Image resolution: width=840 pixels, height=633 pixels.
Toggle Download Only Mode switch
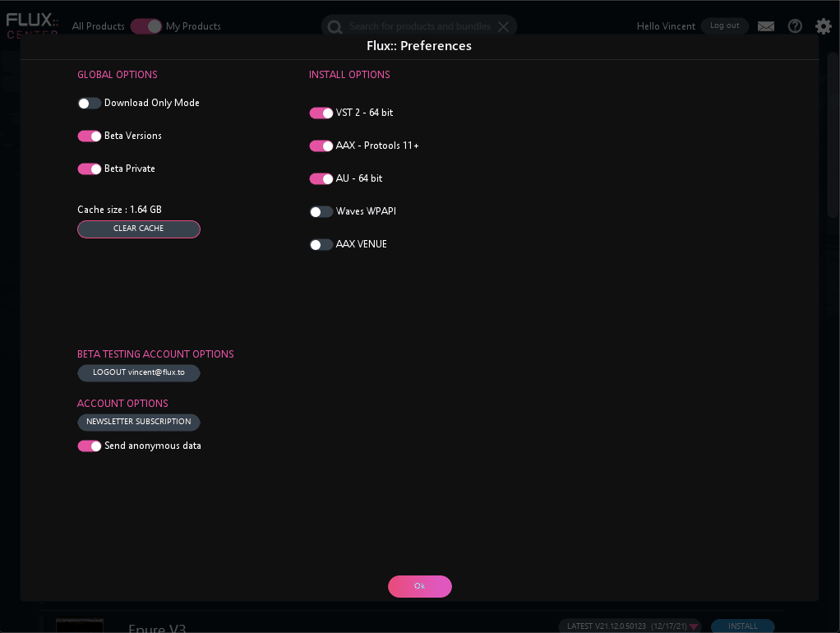(90, 104)
